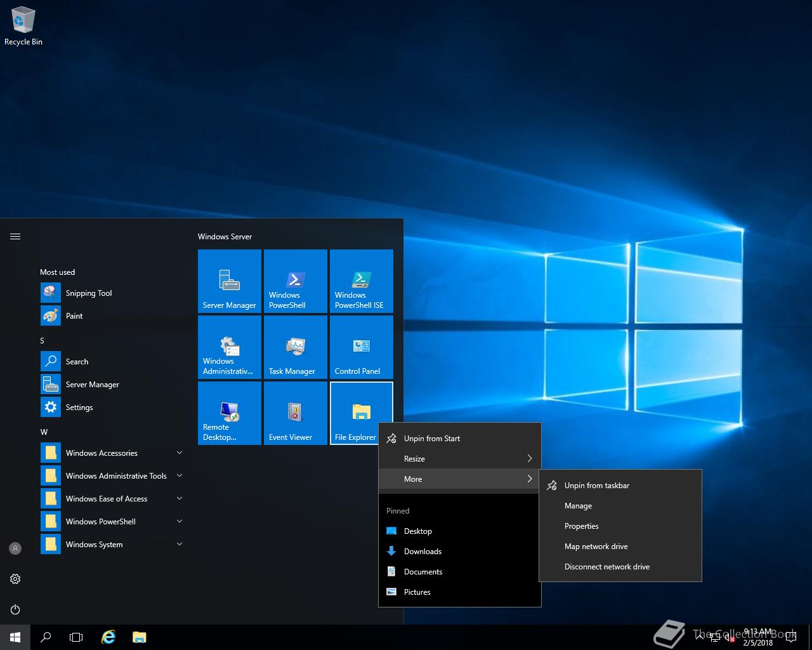Launch Internet Explorer from the taskbar
812x650 pixels.
click(x=109, y=637)
